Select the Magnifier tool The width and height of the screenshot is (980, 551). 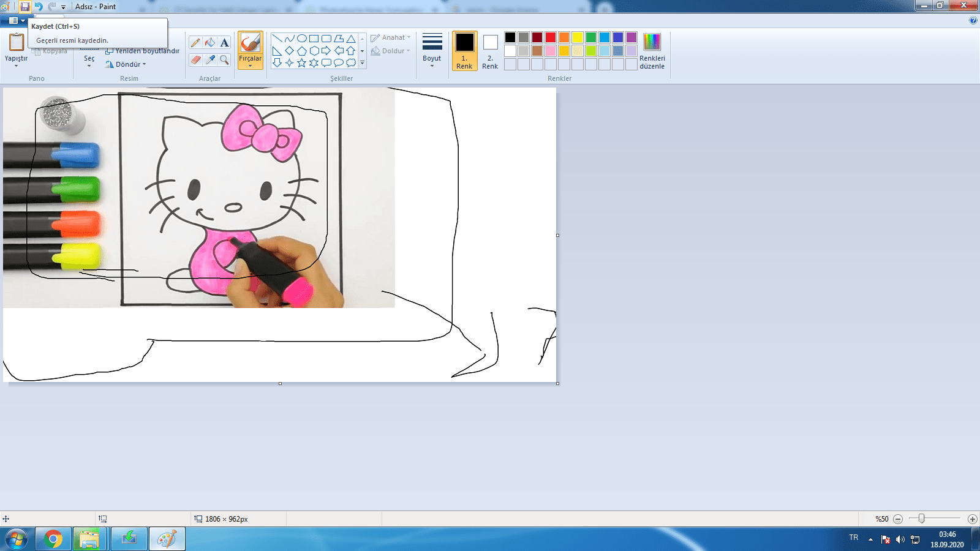click(x=225, y=59)
